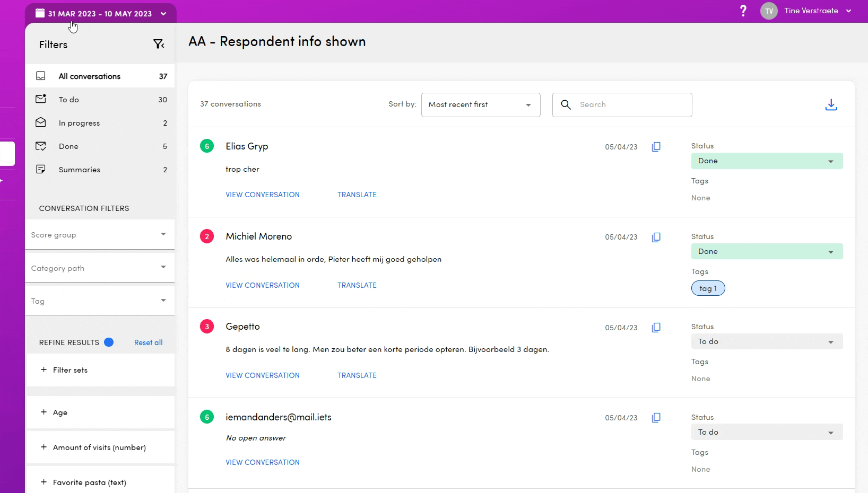Click the download conversations icon
The width and height of the screenshot is (868, 493).
[831, 105]
